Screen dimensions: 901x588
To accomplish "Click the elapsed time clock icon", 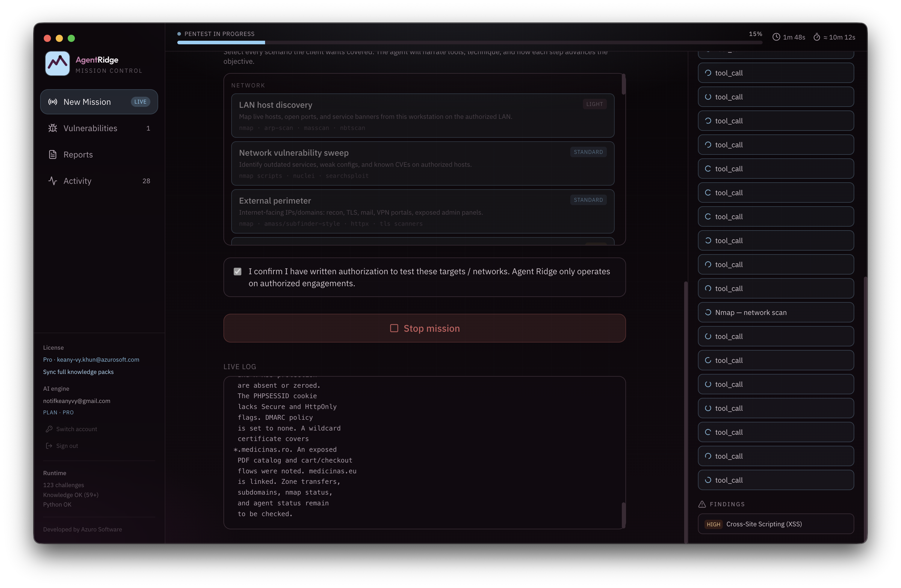I will pyautogui.click(x=776, y=37).
